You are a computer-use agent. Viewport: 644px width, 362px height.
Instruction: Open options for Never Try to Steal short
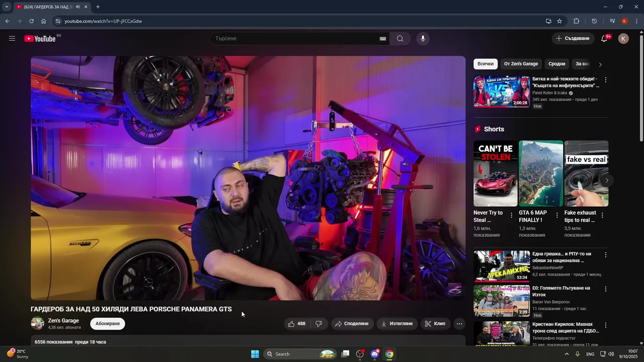click(x=512, y=215)
